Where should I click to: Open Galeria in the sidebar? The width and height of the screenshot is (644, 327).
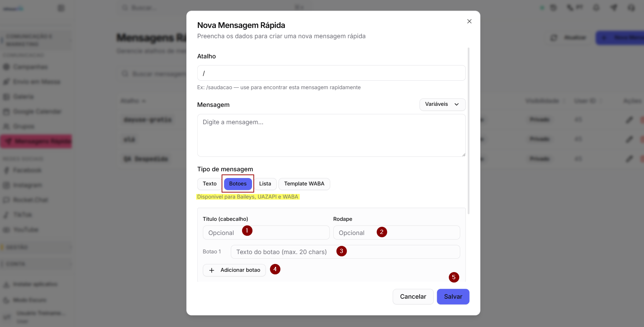[x=23, y=97]
